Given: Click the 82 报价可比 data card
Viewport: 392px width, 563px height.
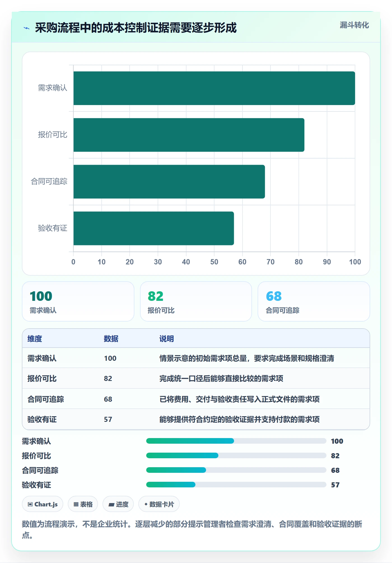Looking at the screenshot, I should tap(196, 301).
